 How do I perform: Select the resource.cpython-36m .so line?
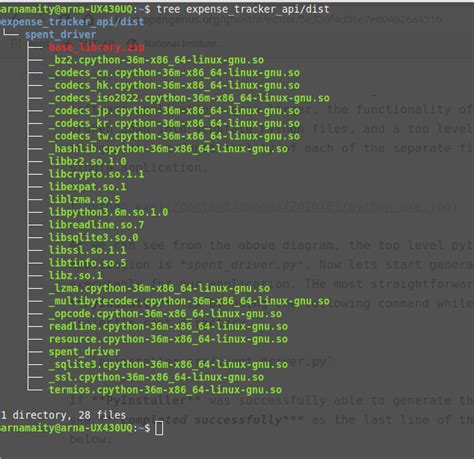coord(168,339)
